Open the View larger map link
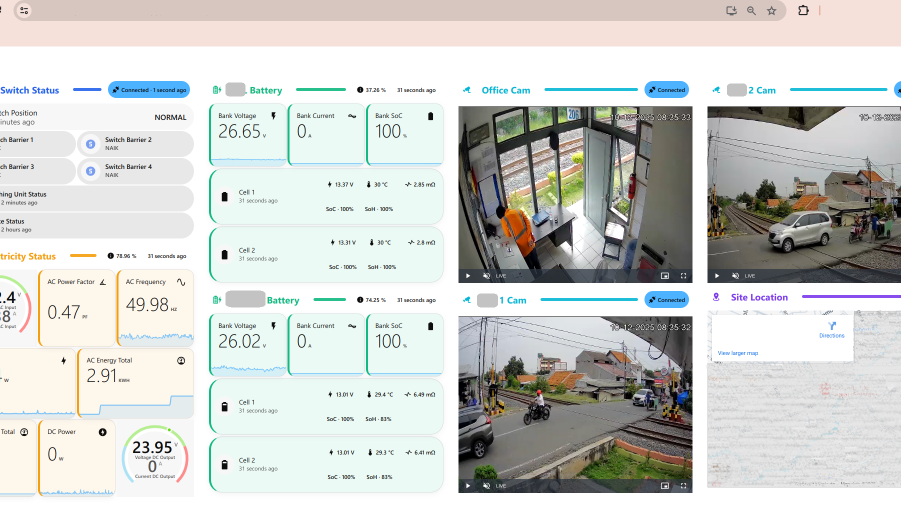Screen dimensions: 901x507 [x=738, y=353]
